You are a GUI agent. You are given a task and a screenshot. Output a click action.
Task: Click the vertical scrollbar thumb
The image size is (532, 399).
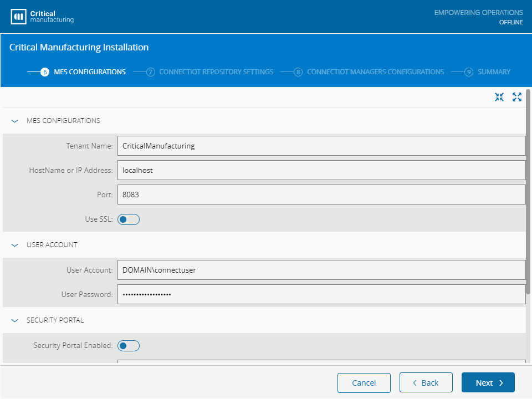point(528,192)
